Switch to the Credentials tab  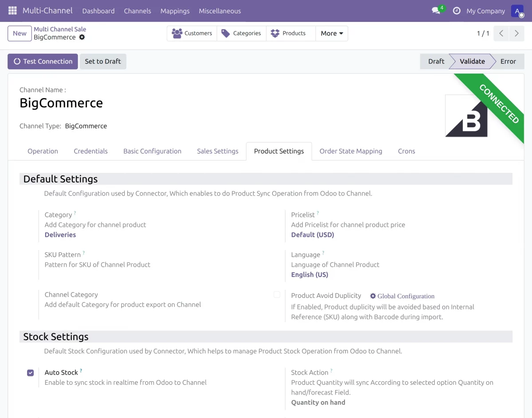click(x=90, y=151)
